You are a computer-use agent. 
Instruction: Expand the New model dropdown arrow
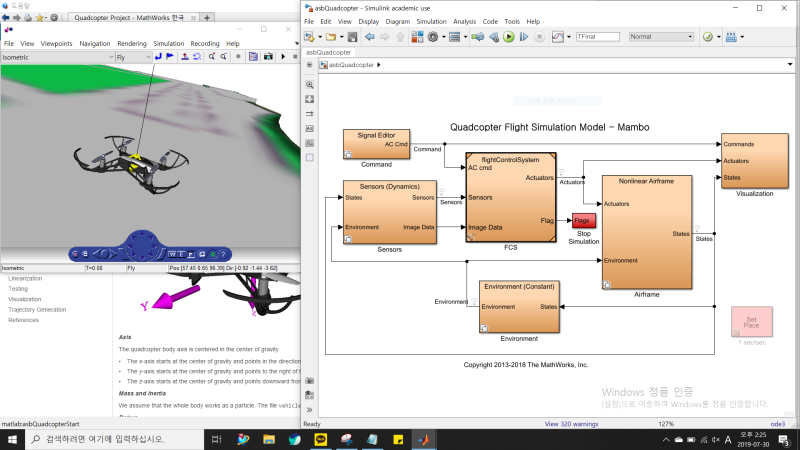click(320, 37)
